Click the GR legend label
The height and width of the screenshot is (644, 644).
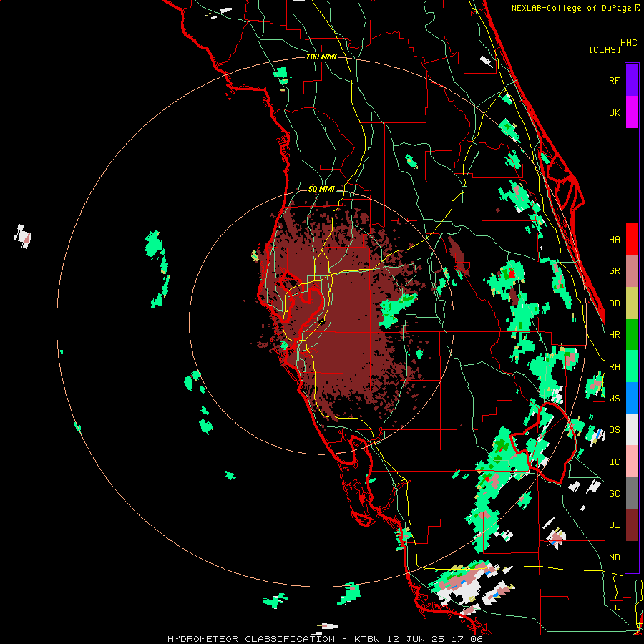614,271
